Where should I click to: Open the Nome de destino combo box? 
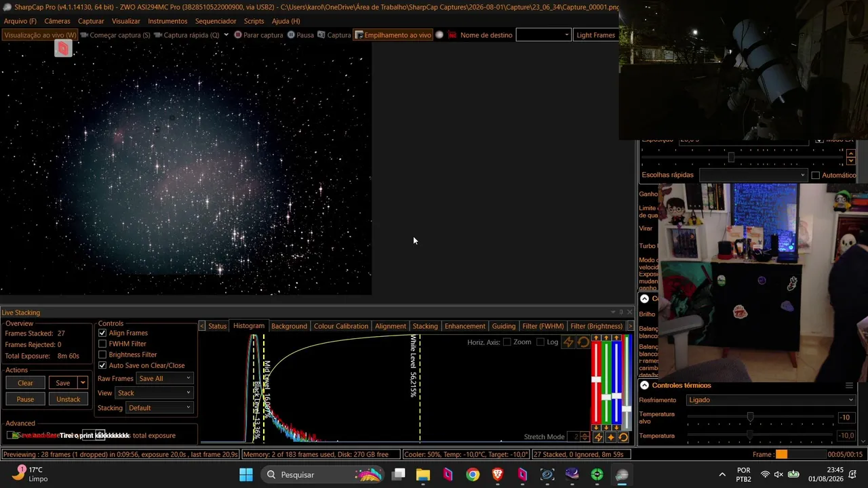pyautogui.click(x=543, y=35)
